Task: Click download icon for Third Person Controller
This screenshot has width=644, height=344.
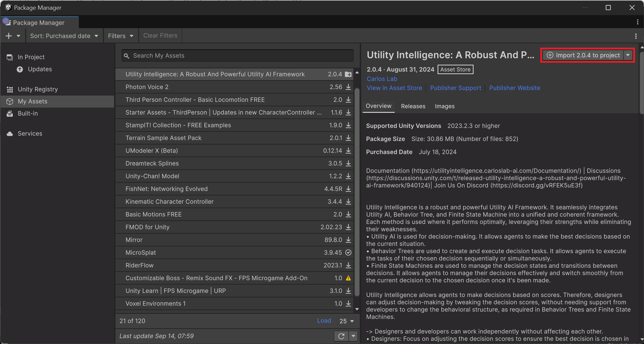Action: pyautogui.click(x=348, y=100)
